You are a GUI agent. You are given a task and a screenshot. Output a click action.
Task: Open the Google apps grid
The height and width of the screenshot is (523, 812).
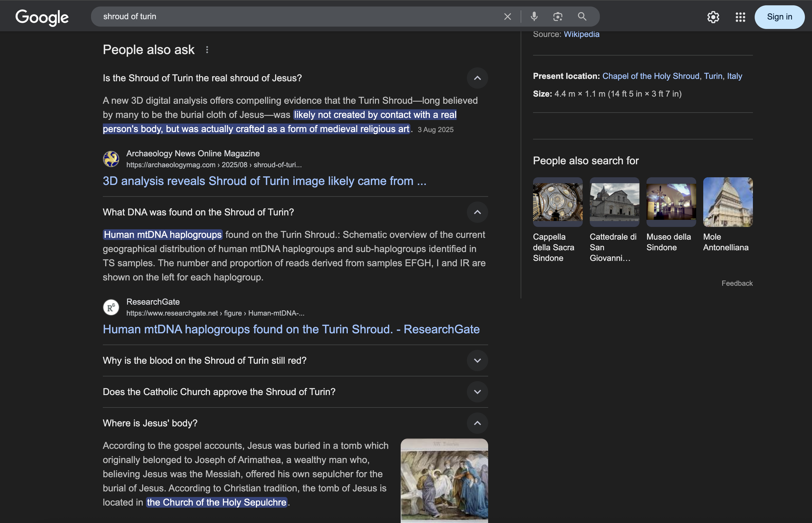[x=740, y=17]
